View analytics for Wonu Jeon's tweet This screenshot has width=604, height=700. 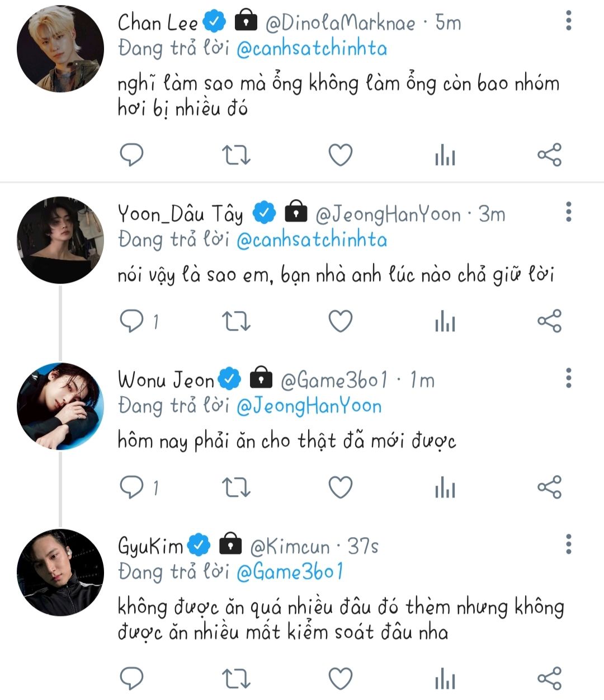(445, 488)
